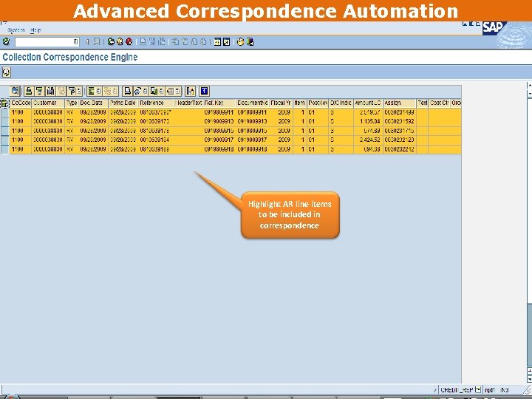Click the greyed Save icon
Screen dimensions: 532x399
tap(97, 41)
